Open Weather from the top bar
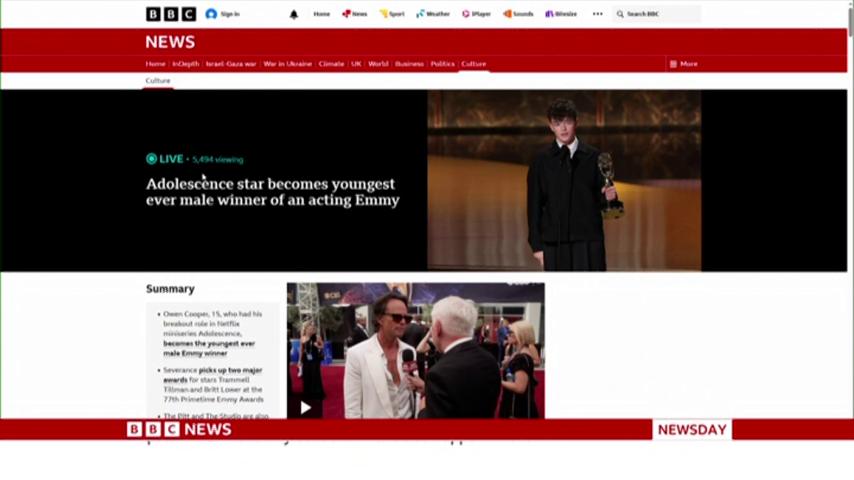Screen dimensions: 854x480 433,14
